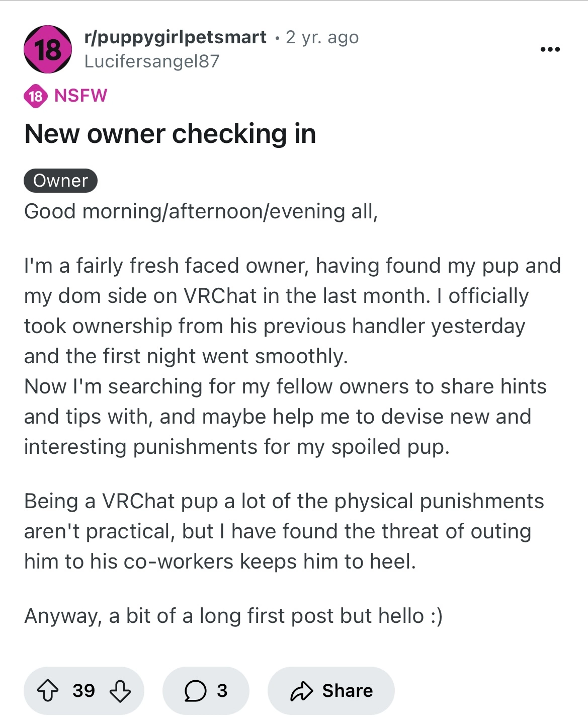The width and height of the screenshot is (588, 722).
Task: Click the comment count number 3
Action: 222,691
